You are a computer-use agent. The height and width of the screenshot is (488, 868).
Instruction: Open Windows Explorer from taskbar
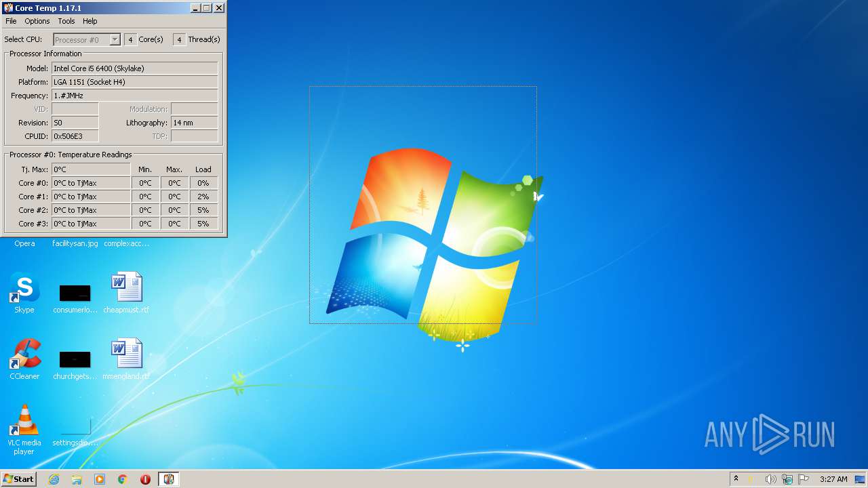pyautogui.click(x=77, y=479)
